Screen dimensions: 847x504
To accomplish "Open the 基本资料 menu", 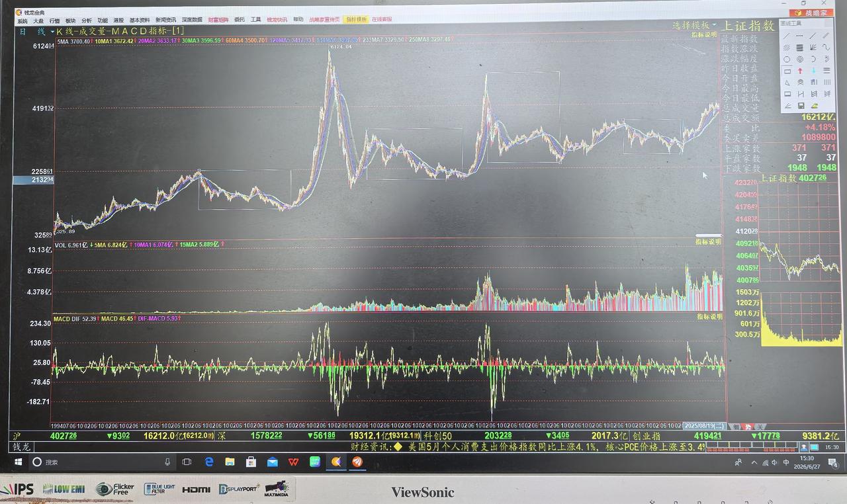I will pyautogui.click(x=140, y=20).
